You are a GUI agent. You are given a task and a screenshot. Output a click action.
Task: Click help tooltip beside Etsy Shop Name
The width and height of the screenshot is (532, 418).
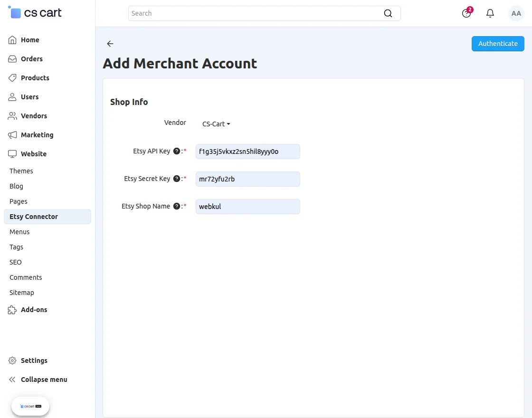[x=176, y=206]
